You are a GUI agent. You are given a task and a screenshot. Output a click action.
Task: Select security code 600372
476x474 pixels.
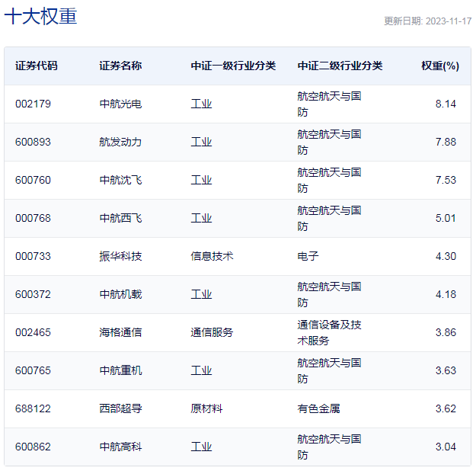[33, 294]
